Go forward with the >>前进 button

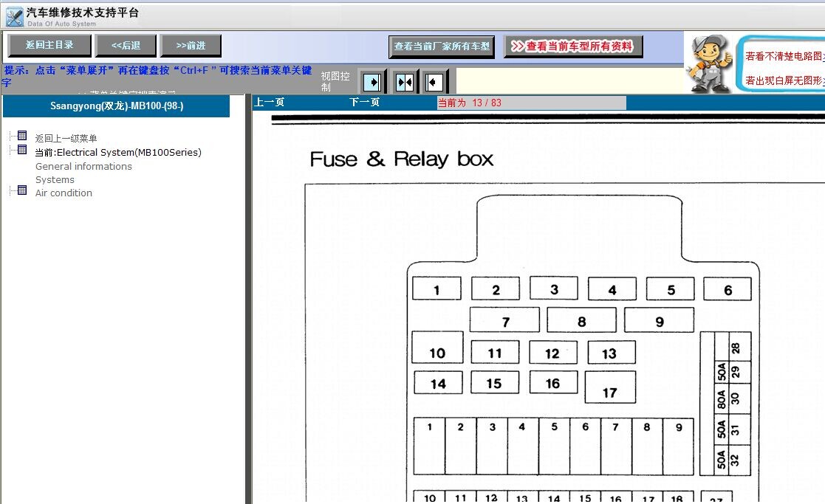pyautogui.click(x=191, y=45)
